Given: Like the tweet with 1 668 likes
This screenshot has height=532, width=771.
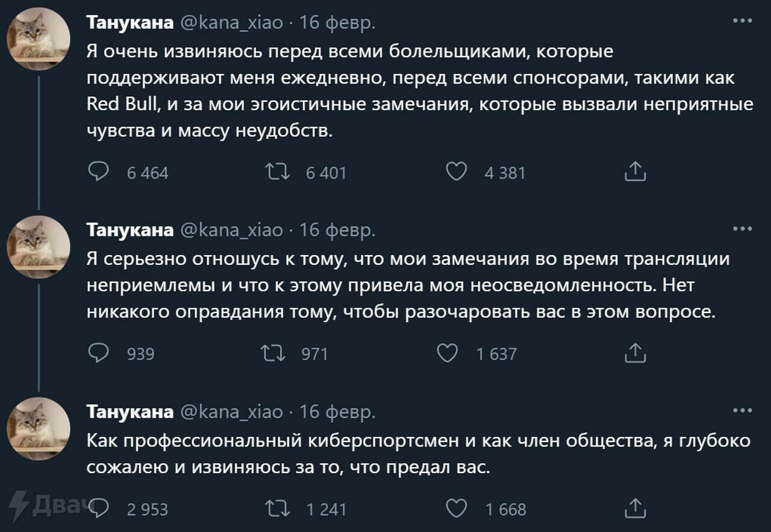Looking at the screenshot, I should (x=457, y=509).
